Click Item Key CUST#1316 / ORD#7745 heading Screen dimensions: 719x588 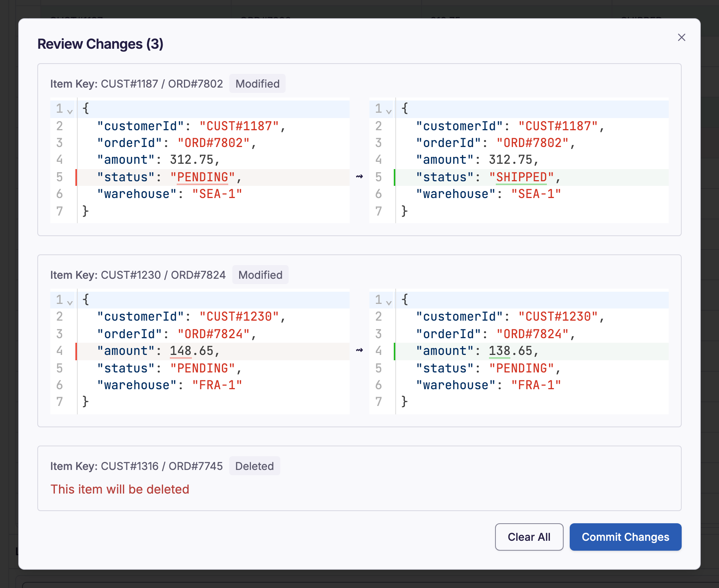(136, 466)
